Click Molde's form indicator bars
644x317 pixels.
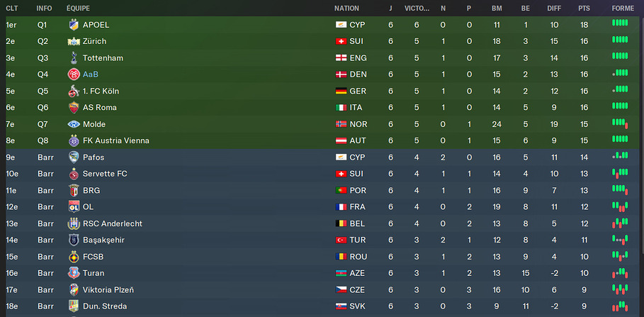pyautogui.click(x=620, y=124)
